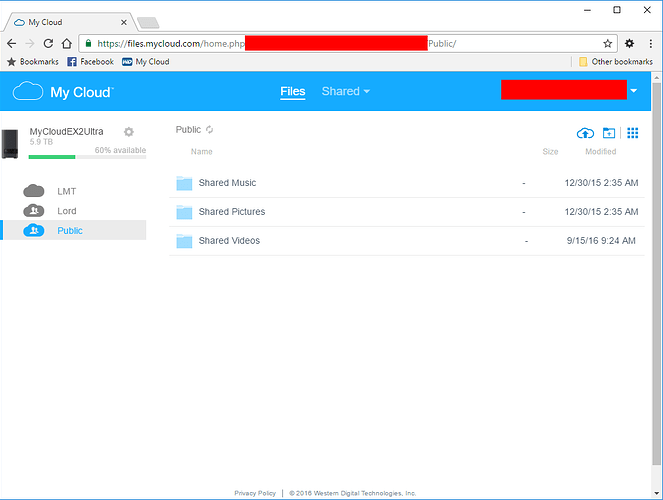Minimize the browser window
Viewport: 663px width, 500px height.
(x=587, y=10)
